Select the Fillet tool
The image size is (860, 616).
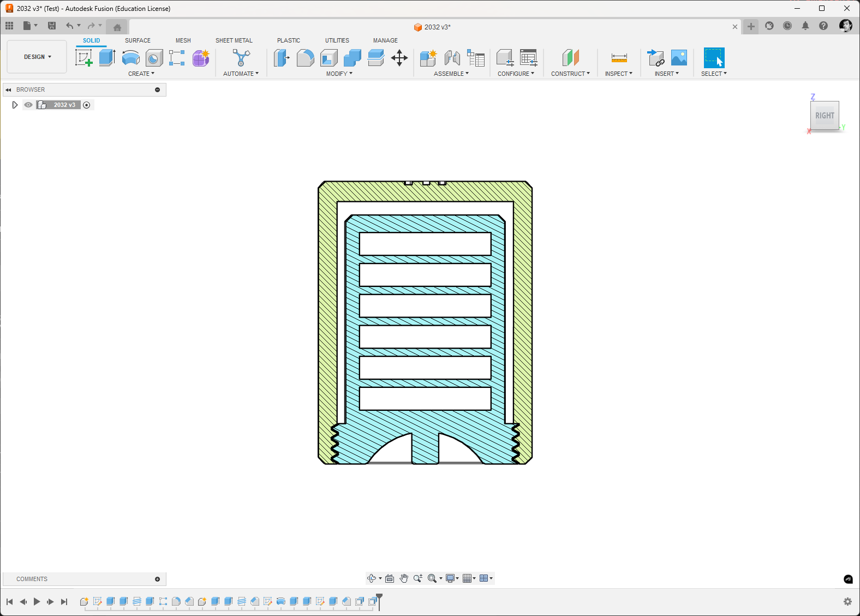tap(306, 58)
